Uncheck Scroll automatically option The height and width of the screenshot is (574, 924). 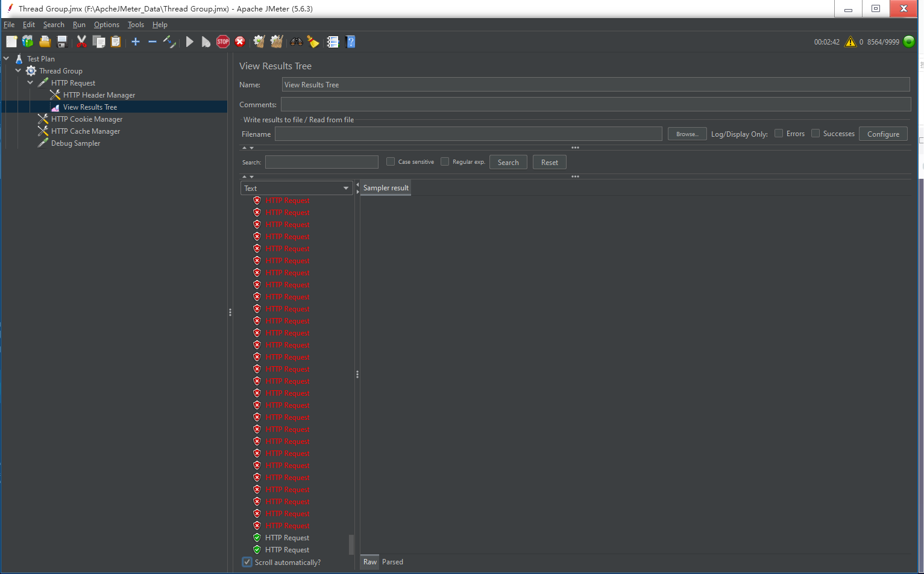247,562
